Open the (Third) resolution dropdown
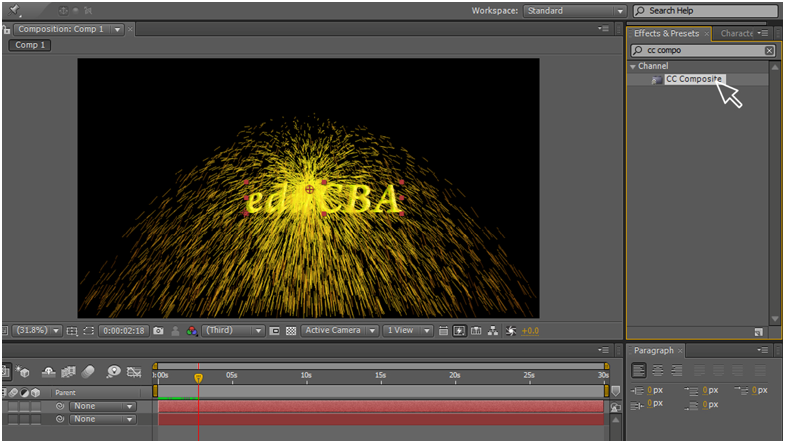The width and height of the screenshot is (785, 443). click(233, 330)
